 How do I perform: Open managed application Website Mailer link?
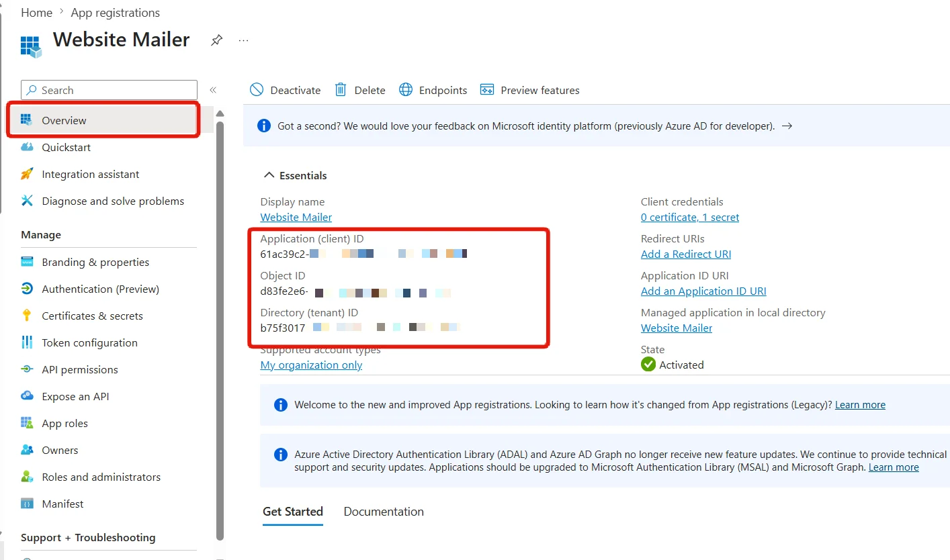[x=677, y=328]
